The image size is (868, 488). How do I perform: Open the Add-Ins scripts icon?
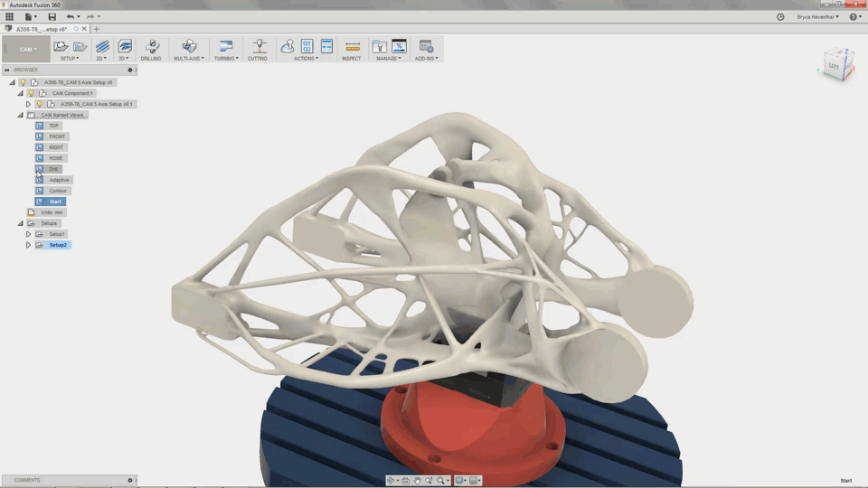[x=426, y=46]
